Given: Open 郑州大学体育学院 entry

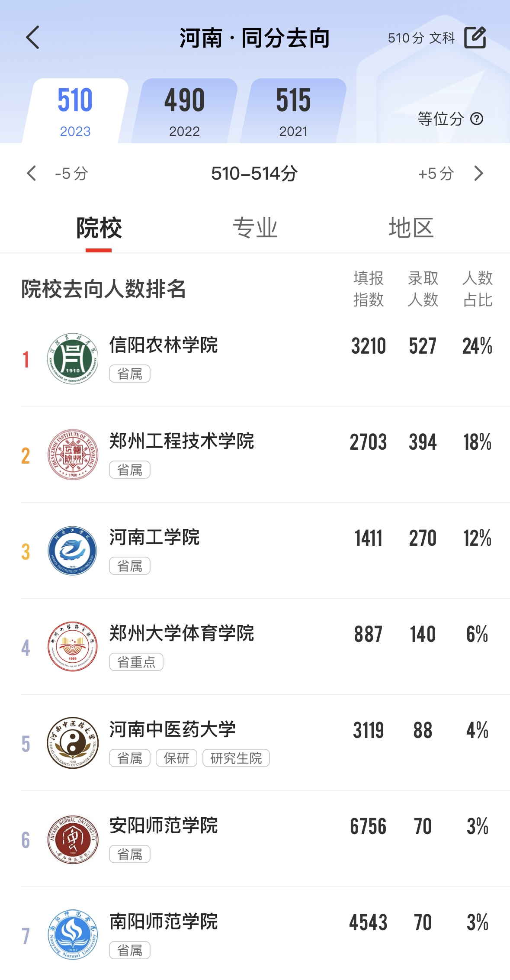Looking at the screenshot, I should 182,634.
